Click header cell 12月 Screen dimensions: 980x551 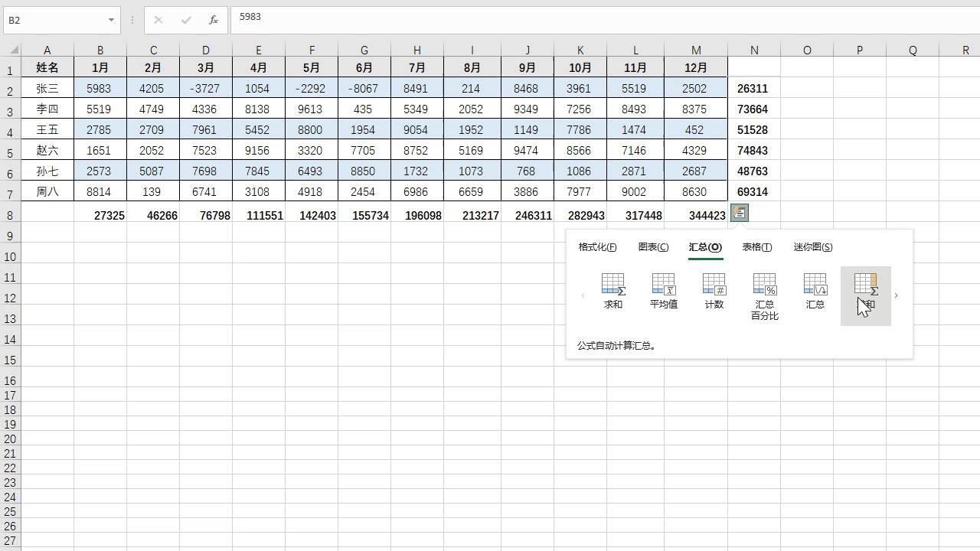point(696,67)
